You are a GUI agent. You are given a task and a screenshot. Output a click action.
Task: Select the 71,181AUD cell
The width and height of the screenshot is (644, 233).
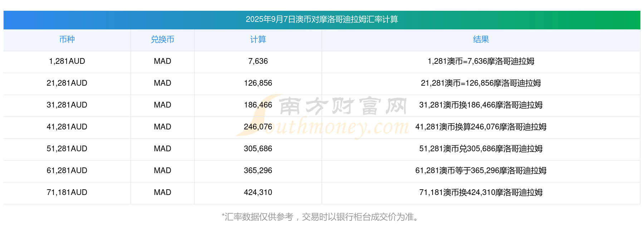coord(67,192)
